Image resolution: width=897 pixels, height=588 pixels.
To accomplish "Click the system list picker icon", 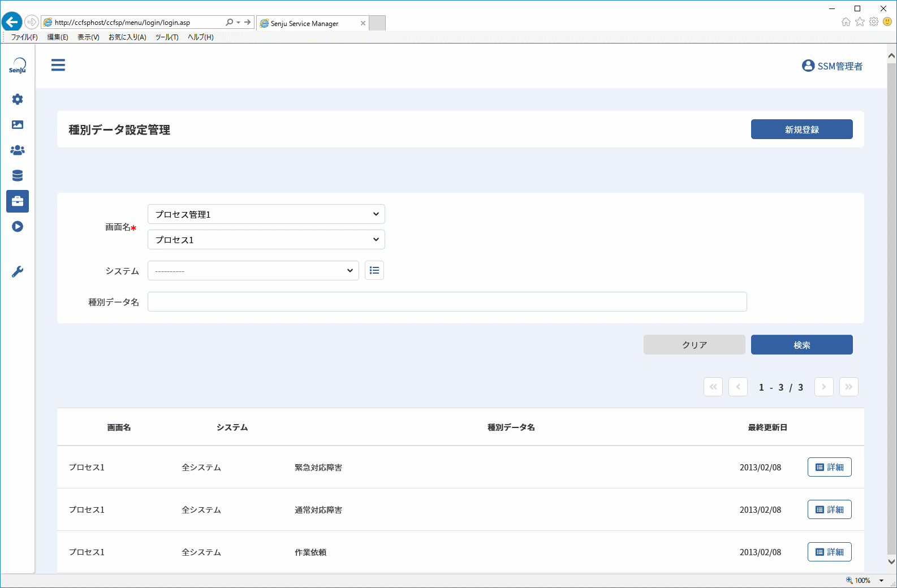I will click(x=374, y=271).
